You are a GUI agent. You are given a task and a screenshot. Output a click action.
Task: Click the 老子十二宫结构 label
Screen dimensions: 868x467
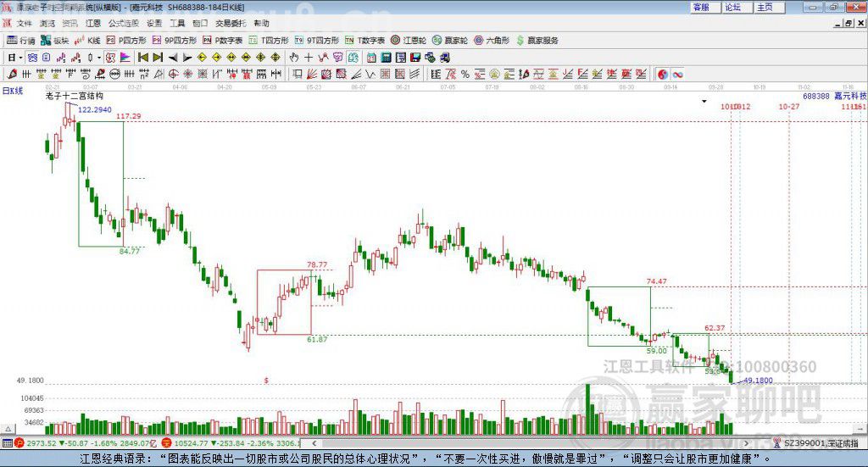(75, 96)
